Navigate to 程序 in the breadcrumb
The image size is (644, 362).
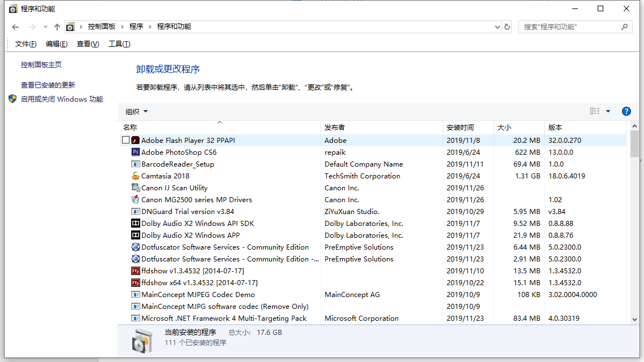pos(136,27)
